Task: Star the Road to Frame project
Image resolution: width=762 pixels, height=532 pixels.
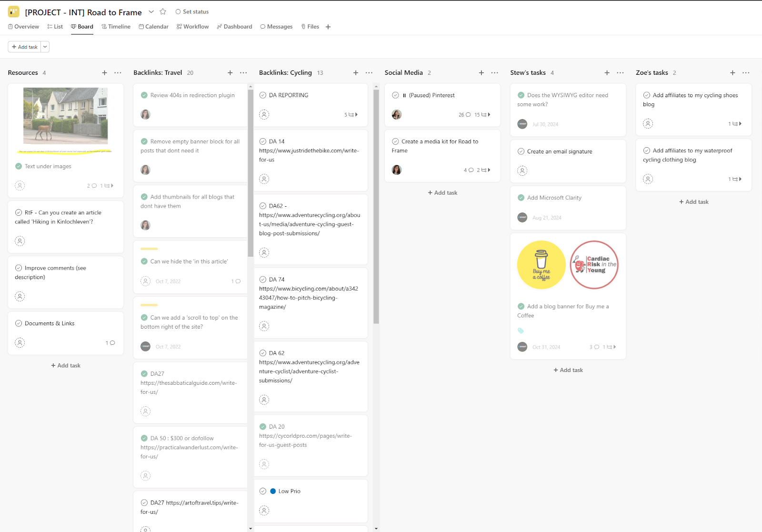Action: point(163,12)
